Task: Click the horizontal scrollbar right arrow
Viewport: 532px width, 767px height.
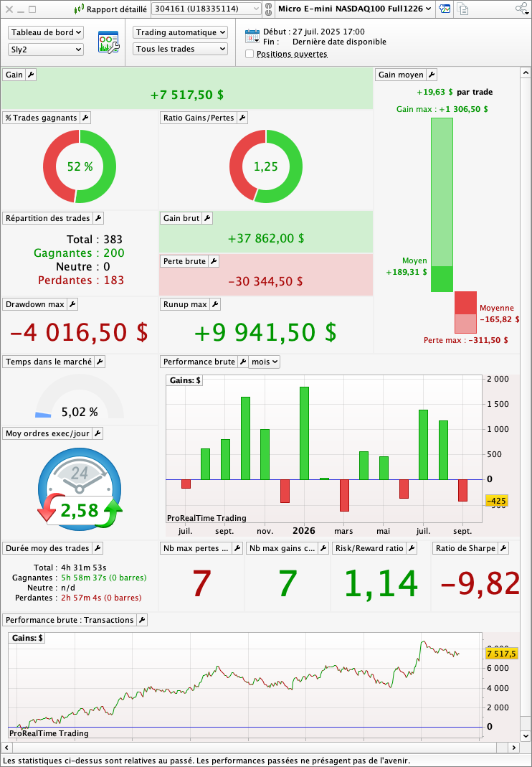Action: tap(513, 748)
